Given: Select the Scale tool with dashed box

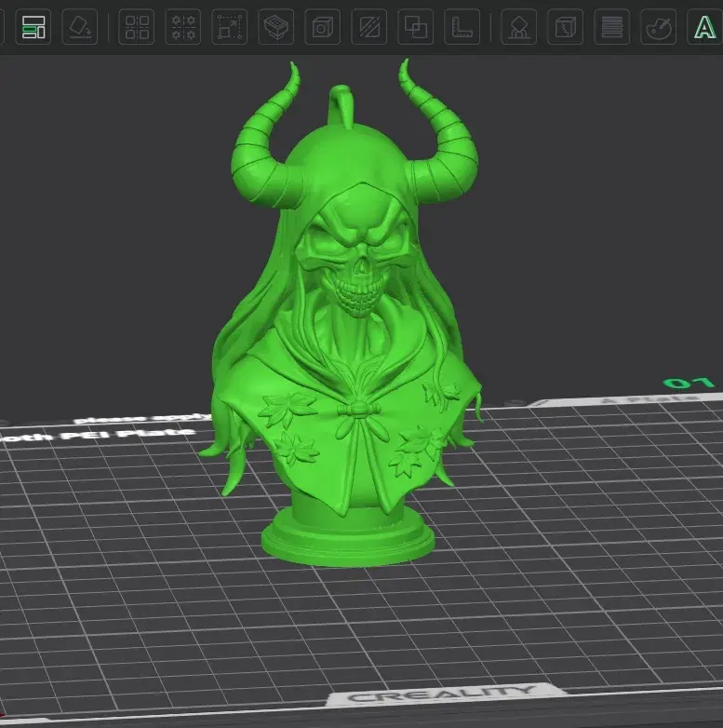Looking at the screenshot, I should pyautogui.click(x=230, y=27).
